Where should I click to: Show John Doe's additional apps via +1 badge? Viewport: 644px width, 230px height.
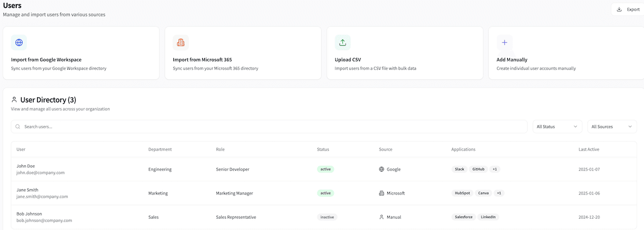pyautogui.click(x=494, y=169)
